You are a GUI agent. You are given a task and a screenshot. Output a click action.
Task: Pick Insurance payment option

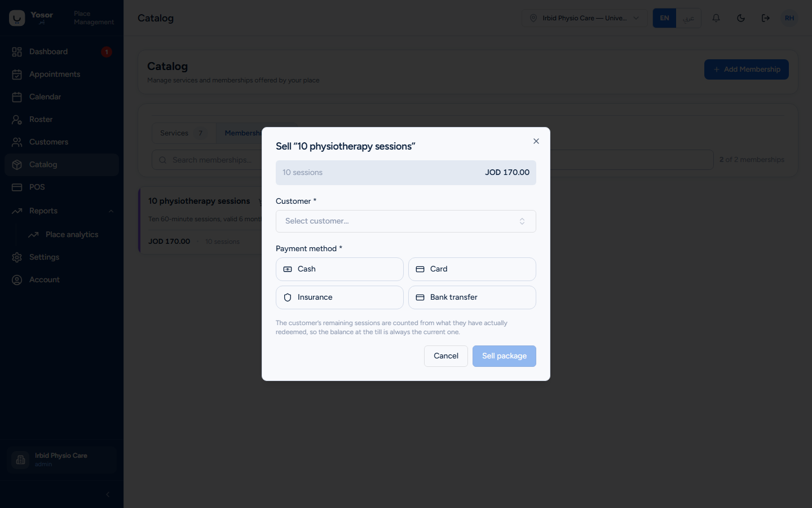339,297
